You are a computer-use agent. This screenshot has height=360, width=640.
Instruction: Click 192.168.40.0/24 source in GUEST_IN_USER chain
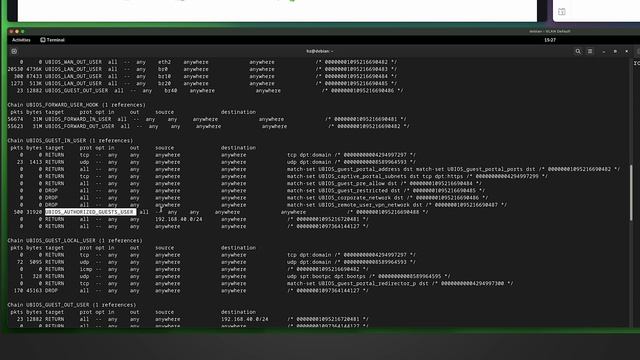(178, 219)
